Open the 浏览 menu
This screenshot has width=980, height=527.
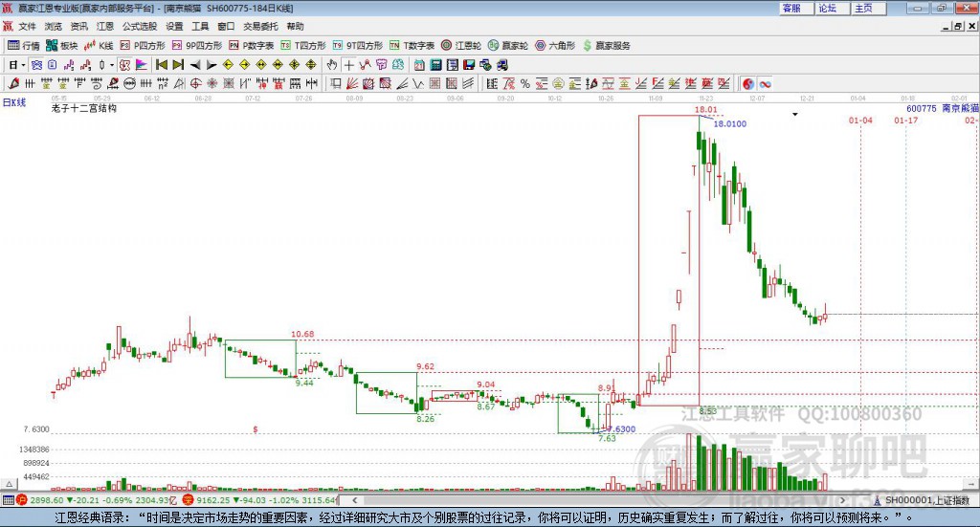[54, 26]
